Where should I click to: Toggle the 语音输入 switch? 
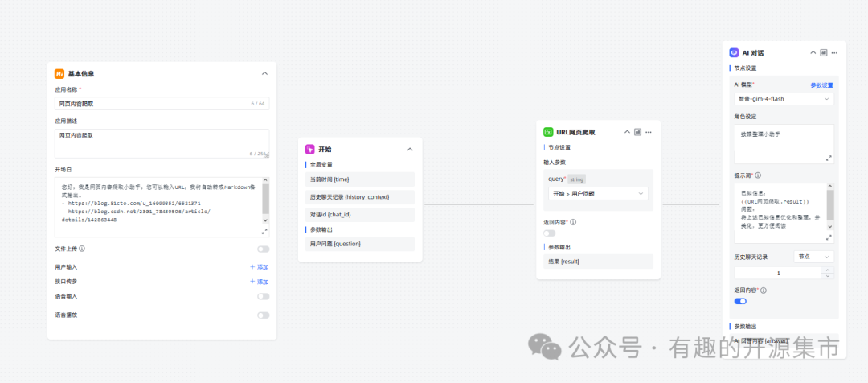pos(263,297)
